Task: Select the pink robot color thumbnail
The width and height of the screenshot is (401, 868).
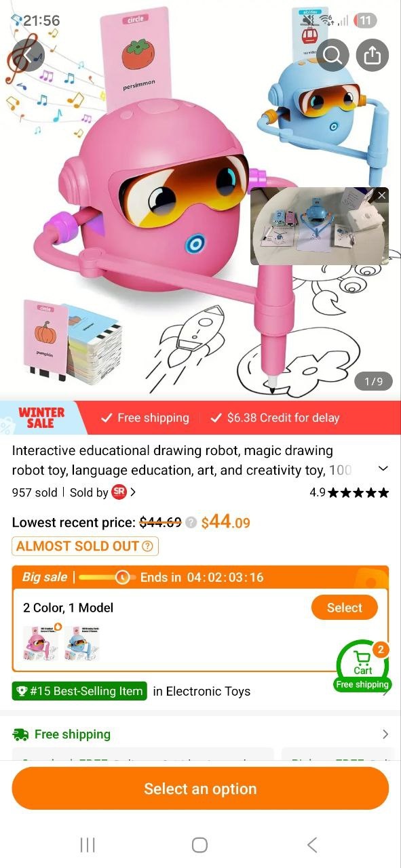Action: coord(41,644)
